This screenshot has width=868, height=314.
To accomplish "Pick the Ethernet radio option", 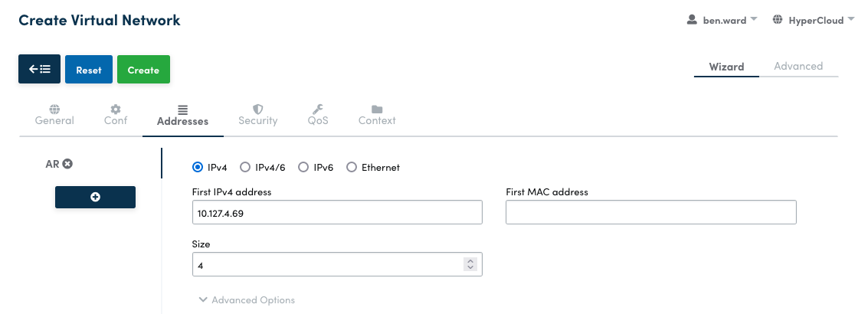I will (x=352, y=167).
